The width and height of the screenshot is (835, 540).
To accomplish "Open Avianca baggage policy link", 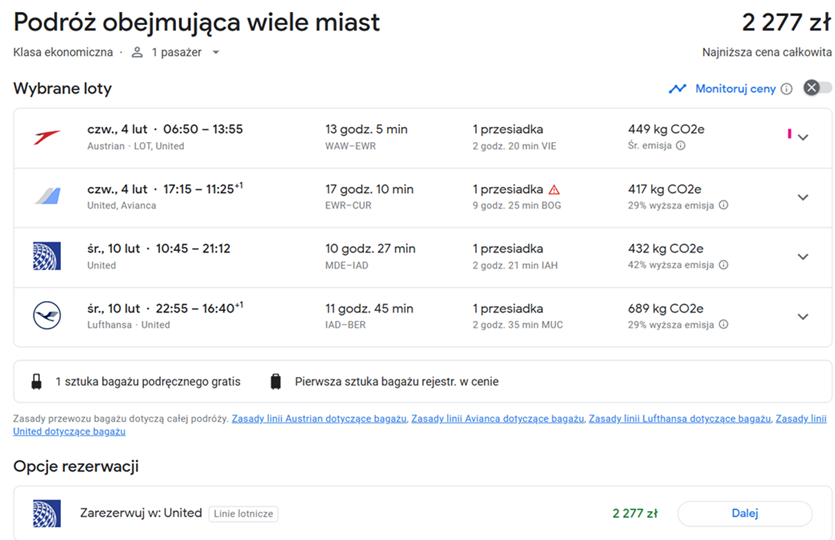I will [497, 419].
